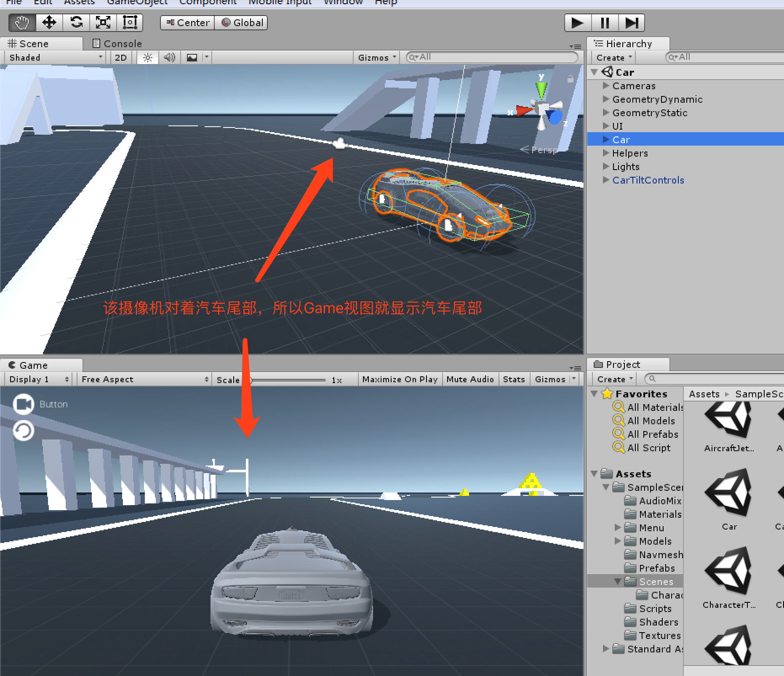Select the Move tool

pos(48,22)
